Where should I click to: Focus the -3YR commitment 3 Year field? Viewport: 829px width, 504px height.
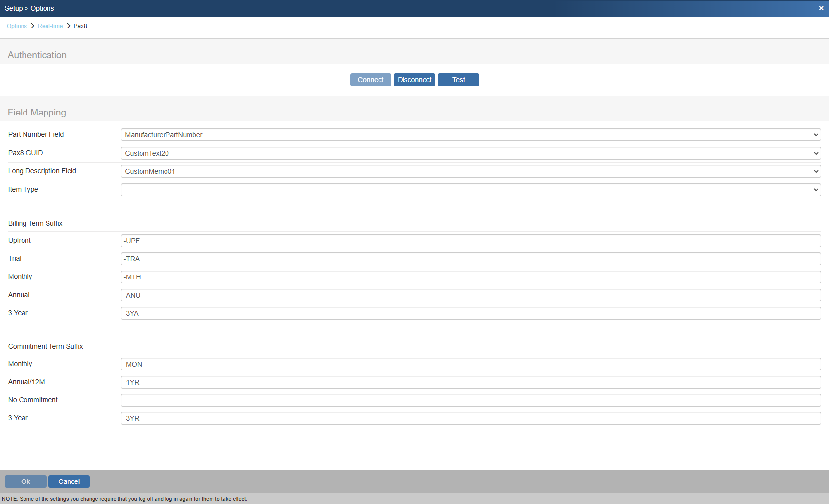pyautogui.click(x=470, y=418)
